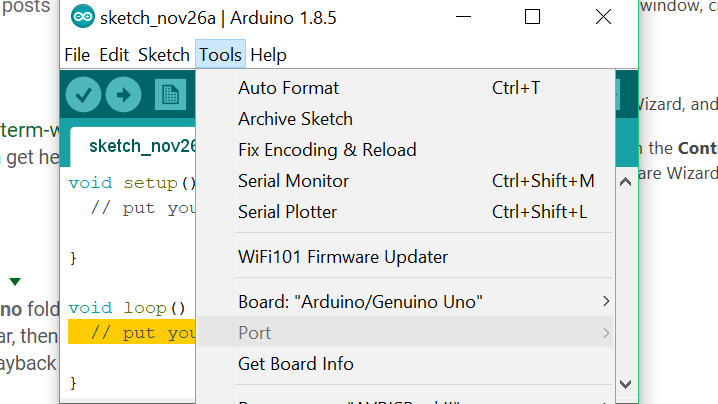The height and width of the screenshot is (404, 718).
Task: Expand the Board submenu arrow
Action: pyautogui.click(x=605, y=301)
